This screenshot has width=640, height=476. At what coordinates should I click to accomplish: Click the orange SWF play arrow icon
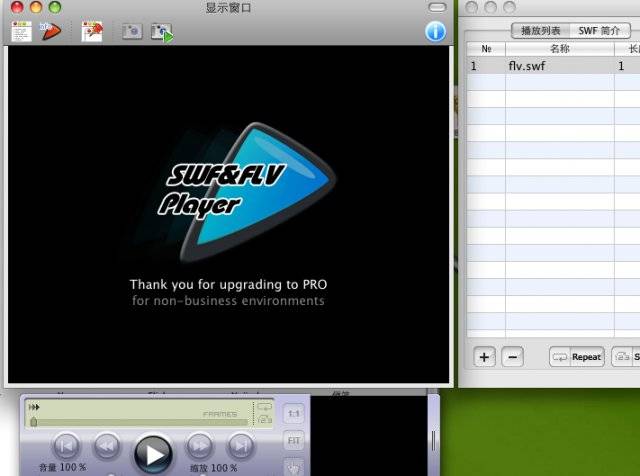(51, 31)
